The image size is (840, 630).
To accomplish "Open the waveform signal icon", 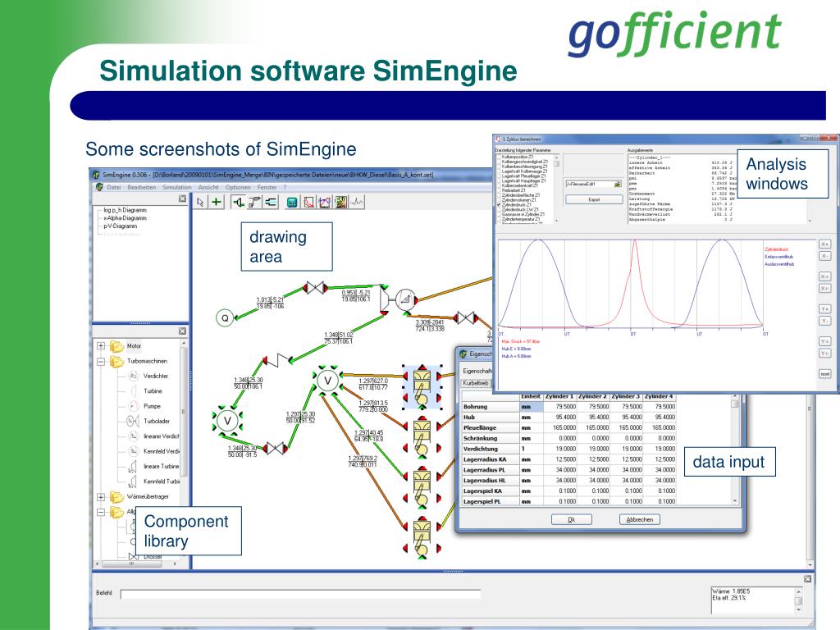I will [x=357, y=202].
